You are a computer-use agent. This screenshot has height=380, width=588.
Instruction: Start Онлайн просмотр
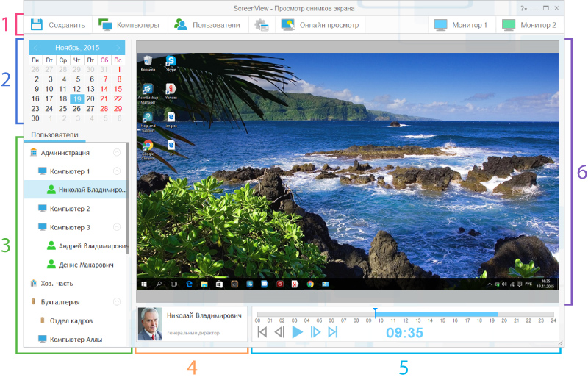(320, 25)
